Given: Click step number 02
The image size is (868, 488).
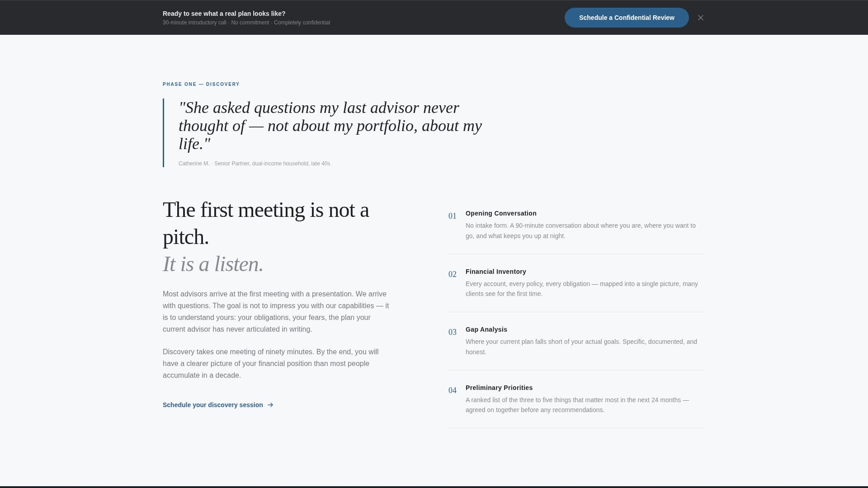Looking at the screenshot, I should 453,274.
